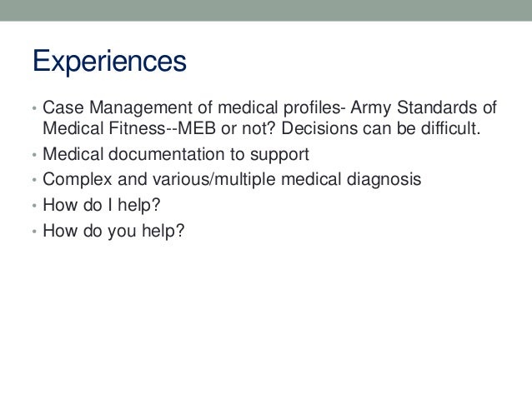The width and height of the screenshot is (532, 399).
Task: Click bullet marker before How do I
Action: click(x=34, y=206)
